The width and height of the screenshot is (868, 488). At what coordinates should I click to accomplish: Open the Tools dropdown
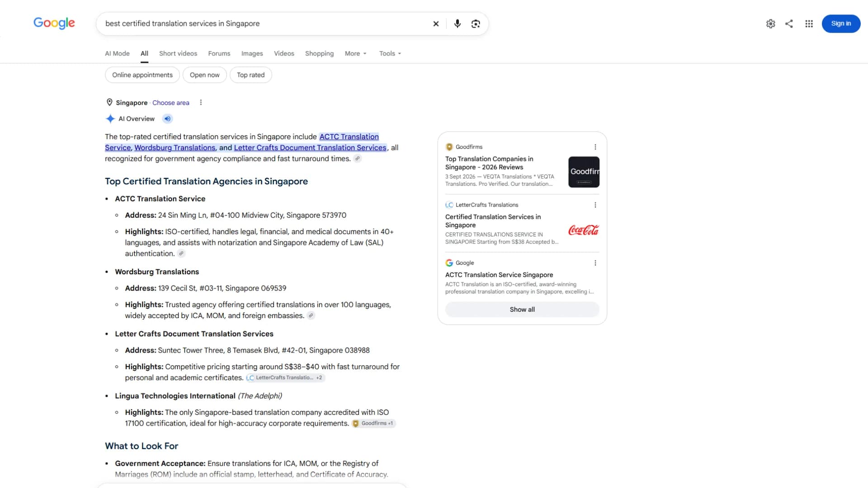pyautogui.click(x=390, y=53)
